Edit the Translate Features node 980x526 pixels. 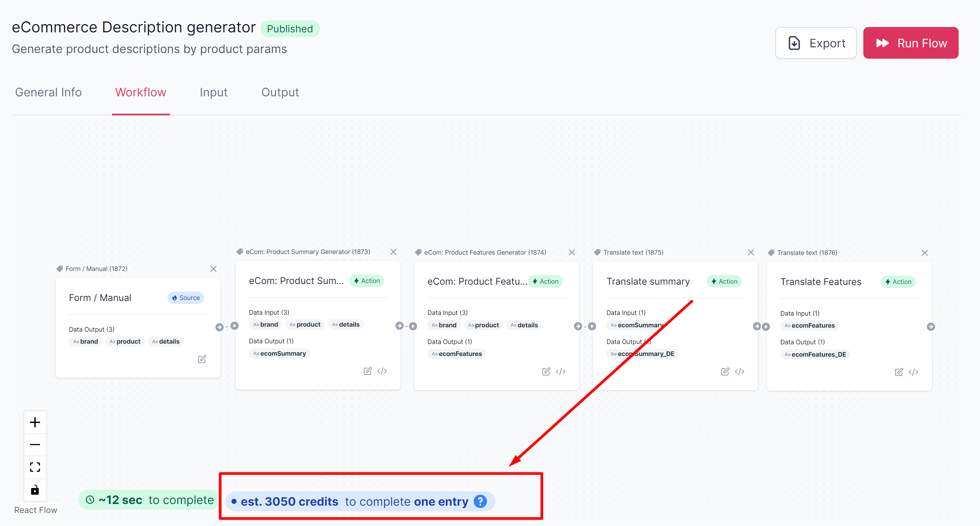pos(899,372)
